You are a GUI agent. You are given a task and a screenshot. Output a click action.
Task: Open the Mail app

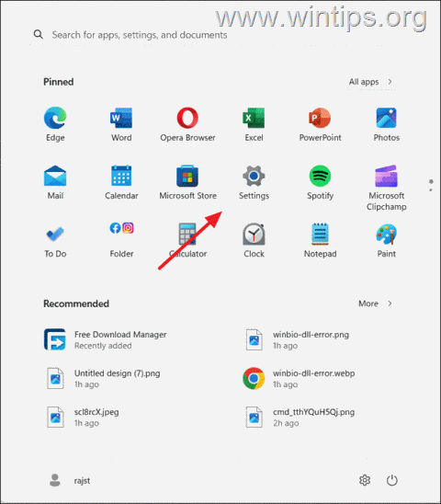(55, 182)
